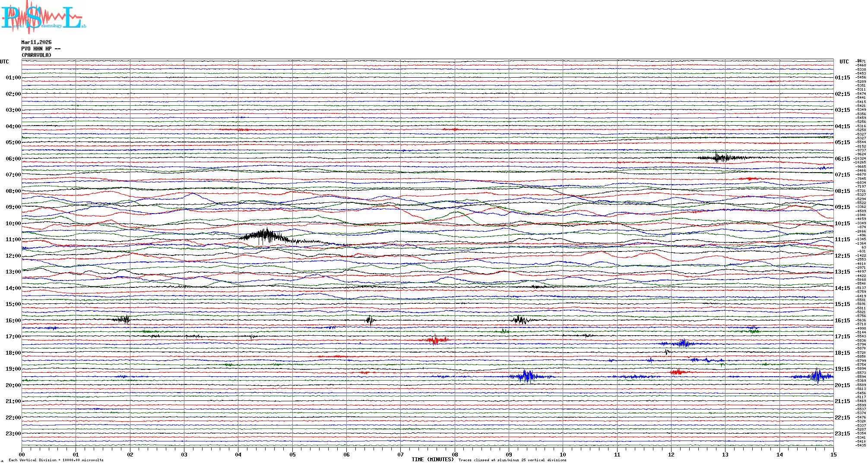The height and width of the screenshot is (466, 868).
Task: Click the 06:15 time label on right axis
Action: point(842,159)
